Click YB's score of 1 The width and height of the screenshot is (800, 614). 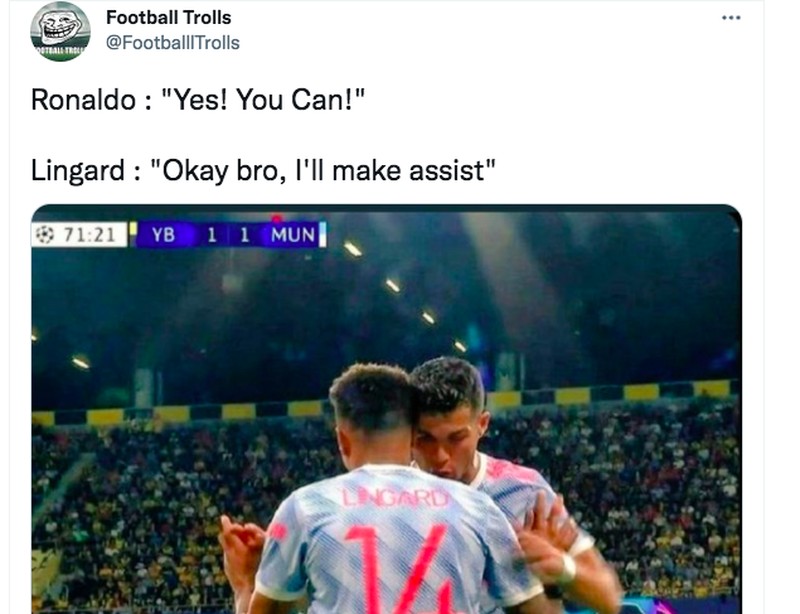pos(212,234)
